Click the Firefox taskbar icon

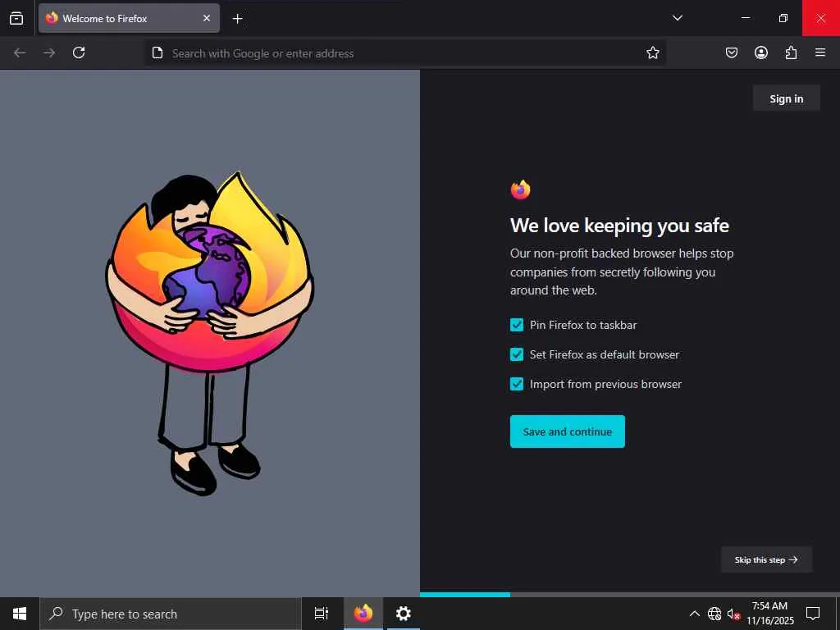click(x=363, y=614)
